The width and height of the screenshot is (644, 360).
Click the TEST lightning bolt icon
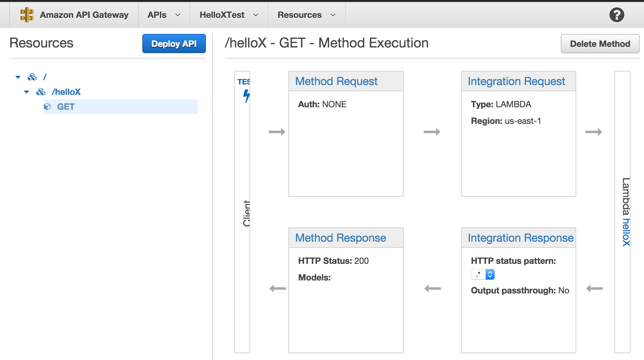coord(246,96)
